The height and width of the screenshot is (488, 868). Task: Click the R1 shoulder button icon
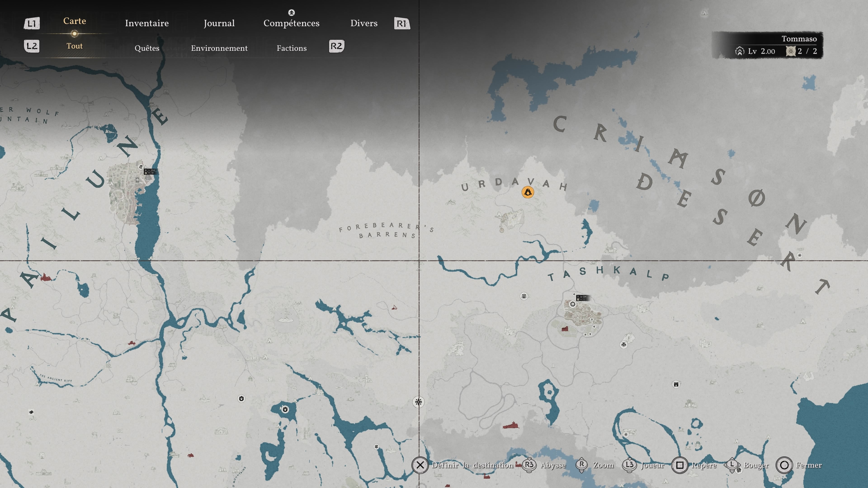[x=402, y=23]
